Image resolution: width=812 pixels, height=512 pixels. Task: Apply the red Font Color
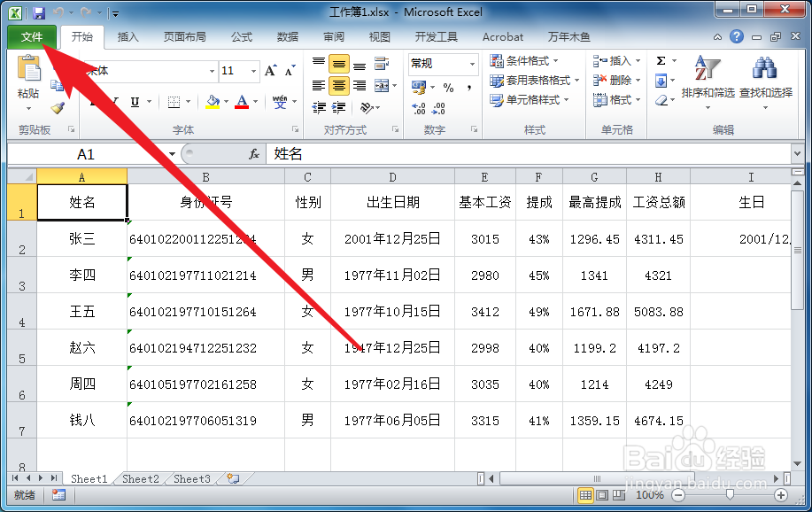click(242, 102)
